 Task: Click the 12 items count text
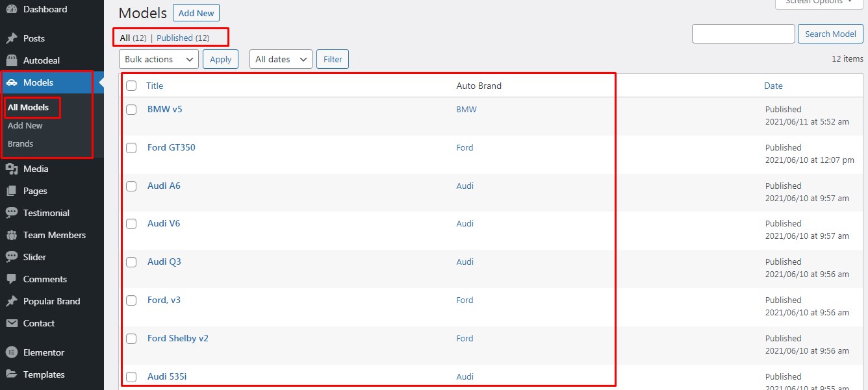pyautogui.click(x=847, y=58)
